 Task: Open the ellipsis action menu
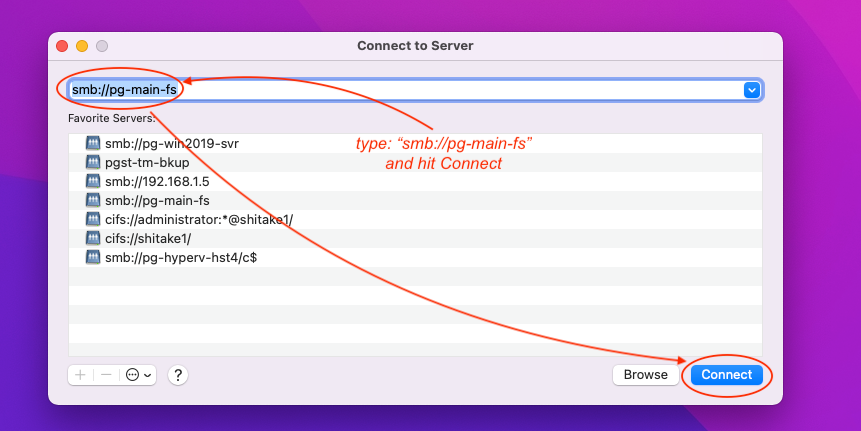point(138,375)
